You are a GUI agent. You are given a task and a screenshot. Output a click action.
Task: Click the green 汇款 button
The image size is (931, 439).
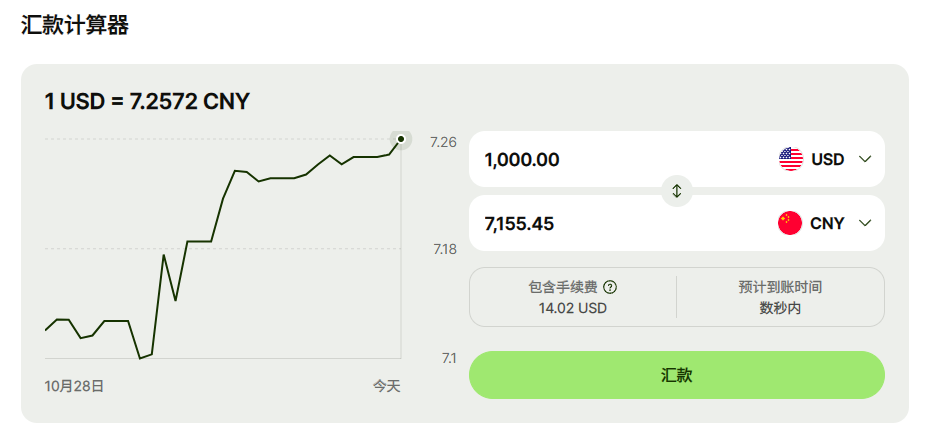tap(677, 375)
